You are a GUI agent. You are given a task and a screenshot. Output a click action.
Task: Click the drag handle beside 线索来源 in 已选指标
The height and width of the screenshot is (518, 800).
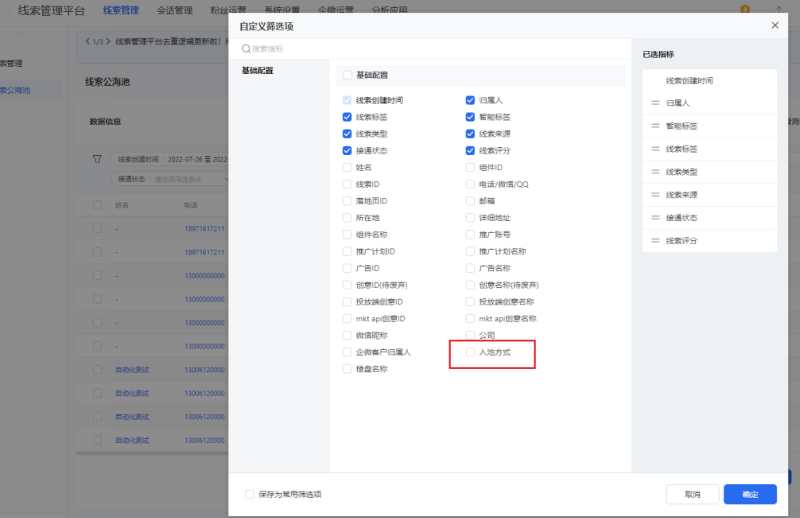tap(655, 195)
